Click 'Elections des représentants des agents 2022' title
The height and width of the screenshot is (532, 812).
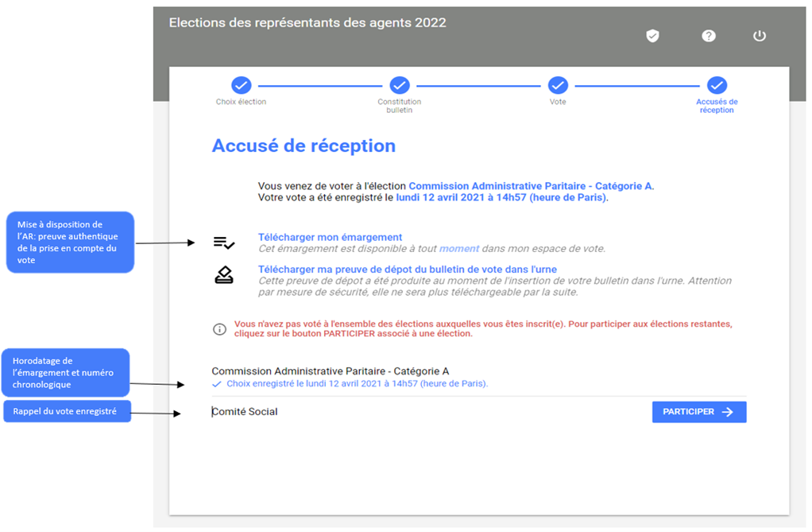point(307,23)
